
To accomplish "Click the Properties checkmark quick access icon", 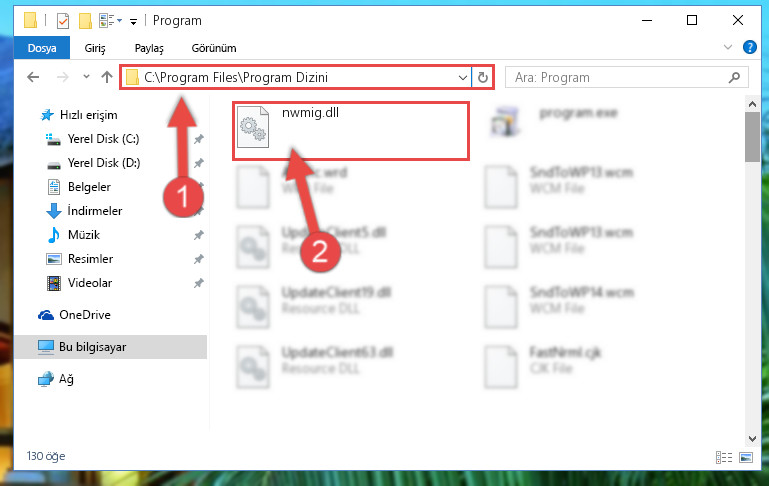I will pos(63,21).
